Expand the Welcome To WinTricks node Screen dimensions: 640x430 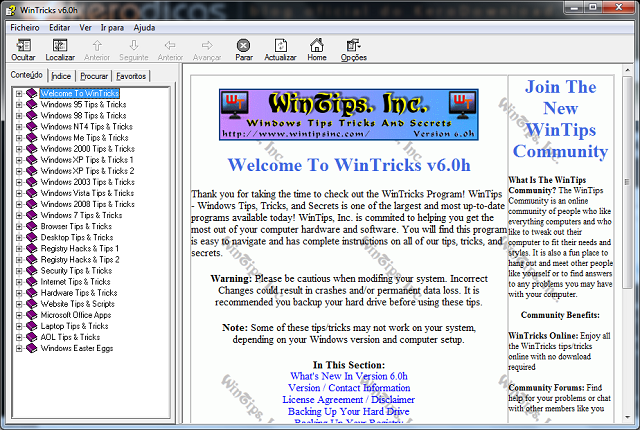pyautogui.click(x=19, y=93)
